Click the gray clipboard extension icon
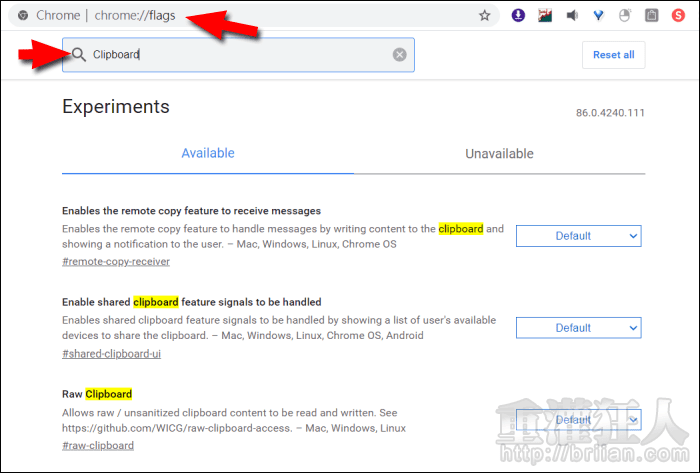This screenshot has height=473, width=700. (x=652, y=16)
